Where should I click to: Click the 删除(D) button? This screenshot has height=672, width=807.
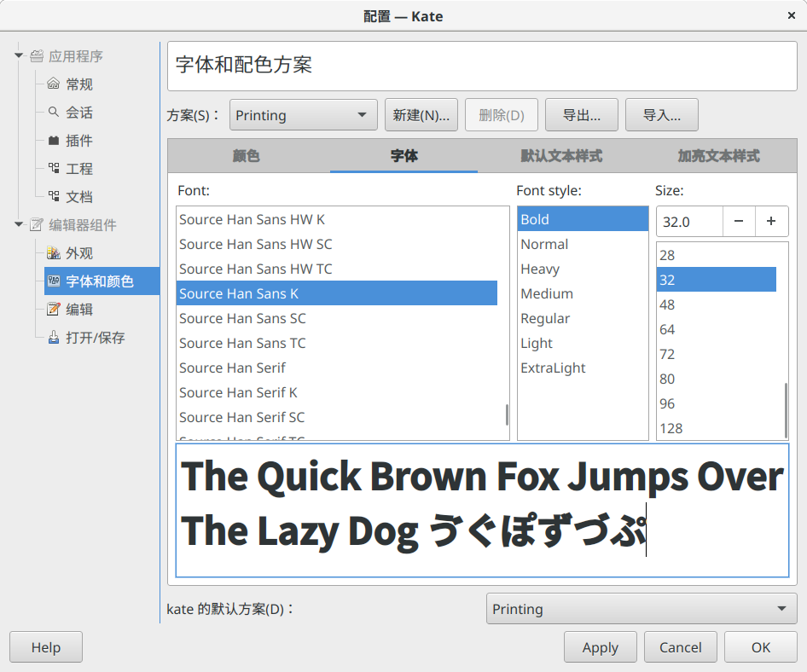tap(502, 115)
